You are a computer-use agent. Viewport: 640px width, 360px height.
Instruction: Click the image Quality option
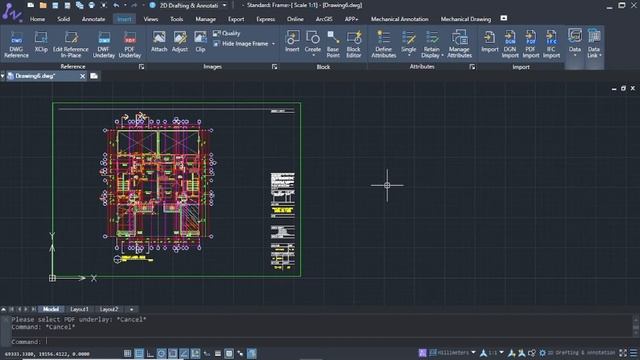(x=227, y=33)
